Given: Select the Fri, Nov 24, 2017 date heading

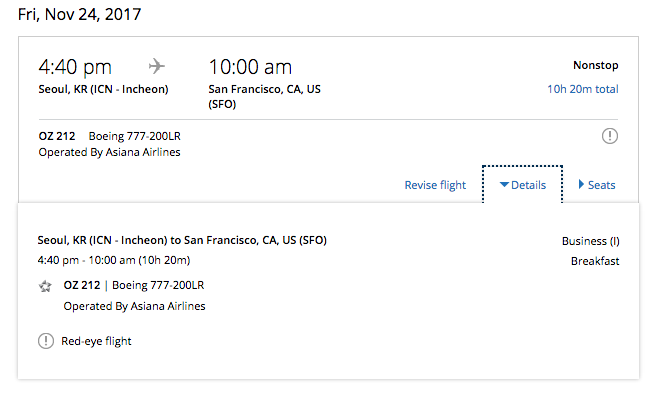Looking at the screenshot, I should pyautogui.click(x=79, y=15).
